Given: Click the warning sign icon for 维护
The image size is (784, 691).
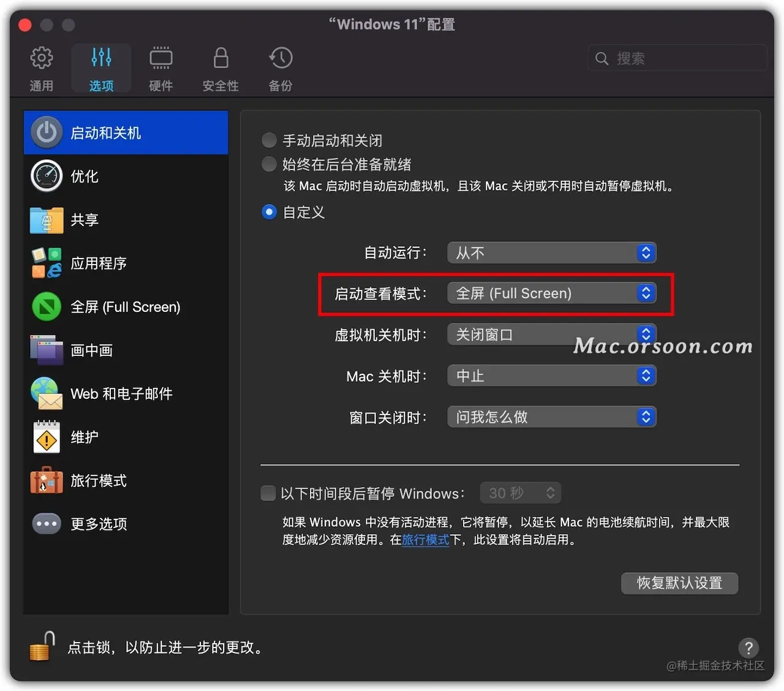Looking at the screenshot, I should point(47,437).
